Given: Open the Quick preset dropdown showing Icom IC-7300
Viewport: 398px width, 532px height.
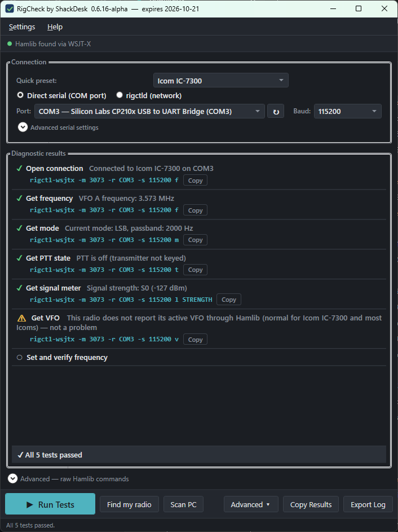Looking at the screenshot, I should (x=220, y=81).
